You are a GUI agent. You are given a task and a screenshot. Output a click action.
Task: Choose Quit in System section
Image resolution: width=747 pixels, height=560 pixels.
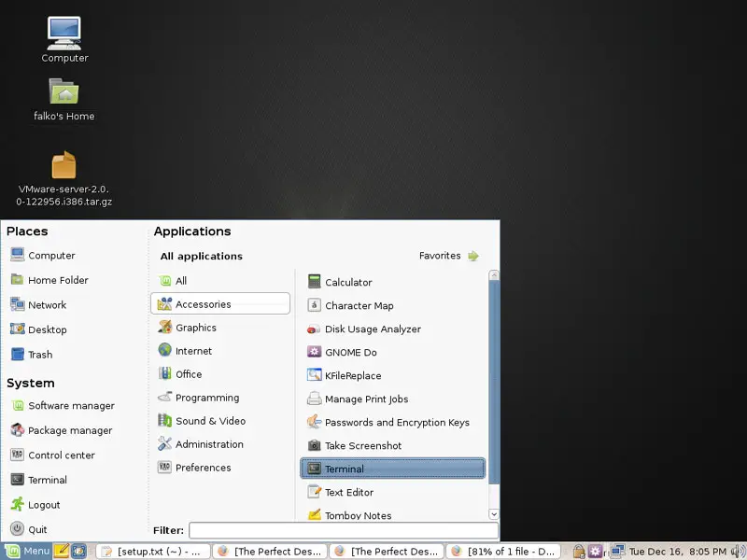tap(29, 529)
